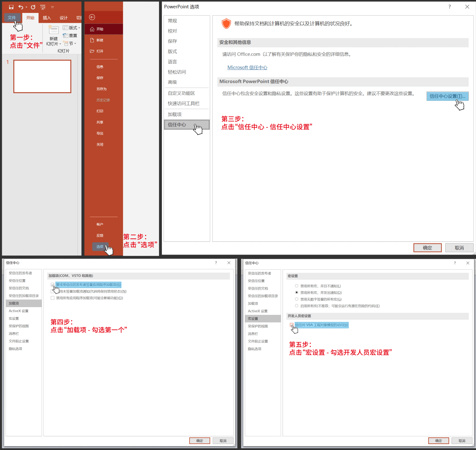Select 禁用无数字签署的所有宏 radio button

(x=297, y=299)
